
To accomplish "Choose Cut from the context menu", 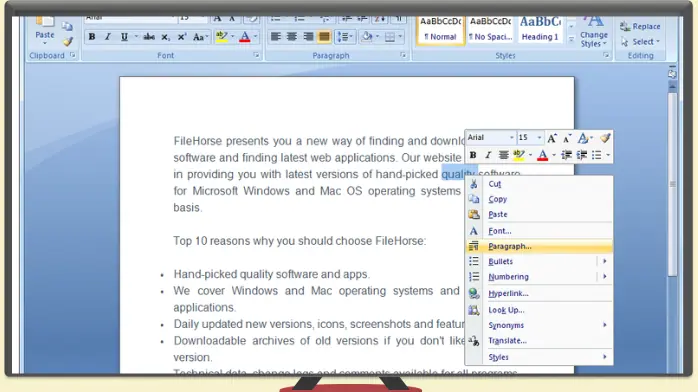I will point(539,184).
